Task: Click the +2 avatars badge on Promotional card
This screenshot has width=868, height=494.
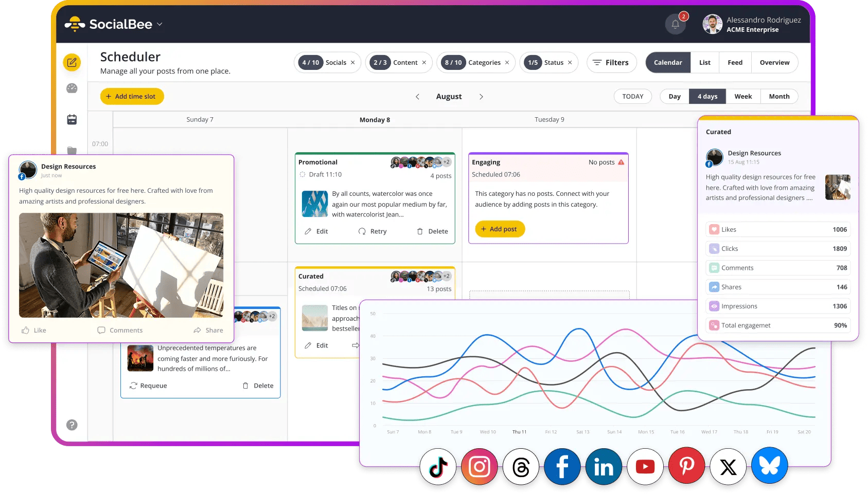Action: (447, 162)
